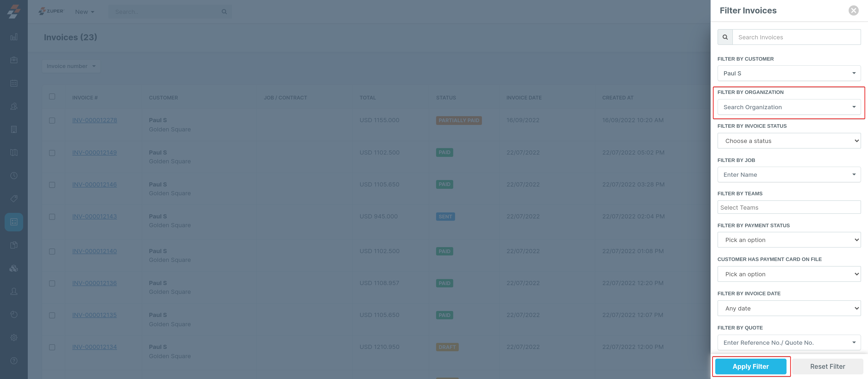Open the timesheet clock icon in sidebar
The image size is (868, 379).
(x=14, y=176)
